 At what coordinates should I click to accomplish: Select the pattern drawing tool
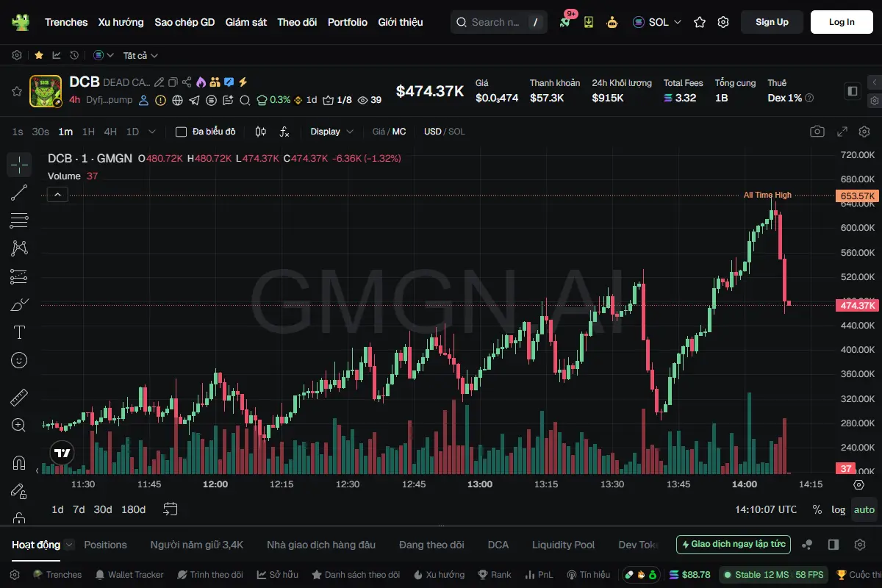coord(19,248)
